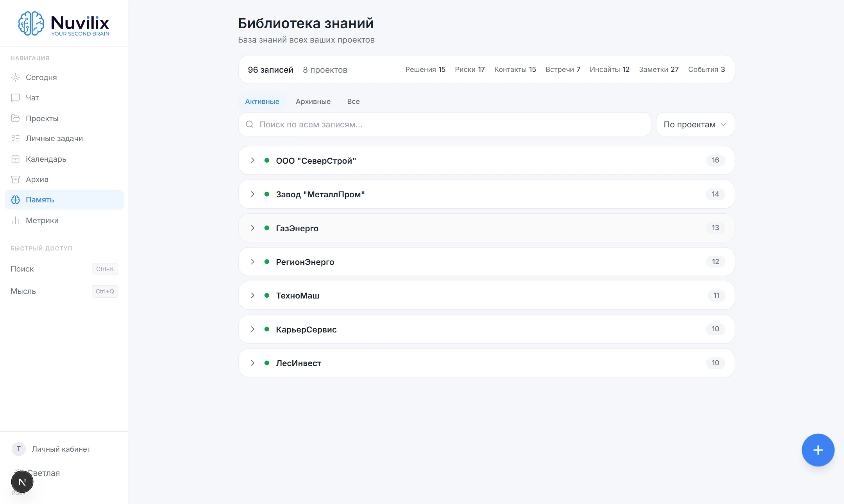Open Личный кабинет link
844x504 pixels.
[61, 449]
